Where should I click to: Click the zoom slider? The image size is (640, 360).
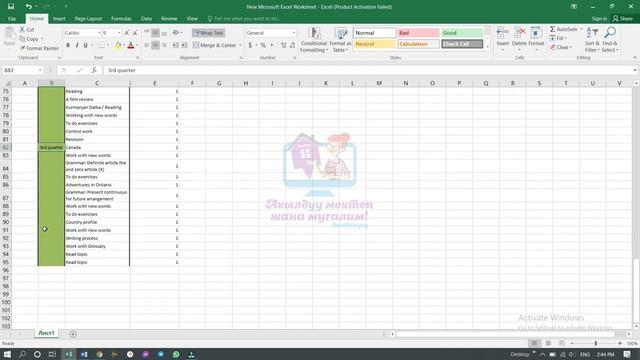pyautogui.click(x=596, y=344)
